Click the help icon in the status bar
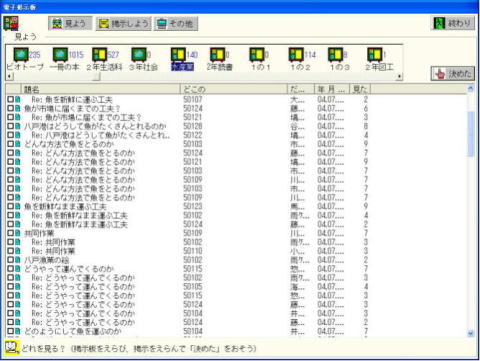This screenshot has height=361, width=480. tap(12, 348)
